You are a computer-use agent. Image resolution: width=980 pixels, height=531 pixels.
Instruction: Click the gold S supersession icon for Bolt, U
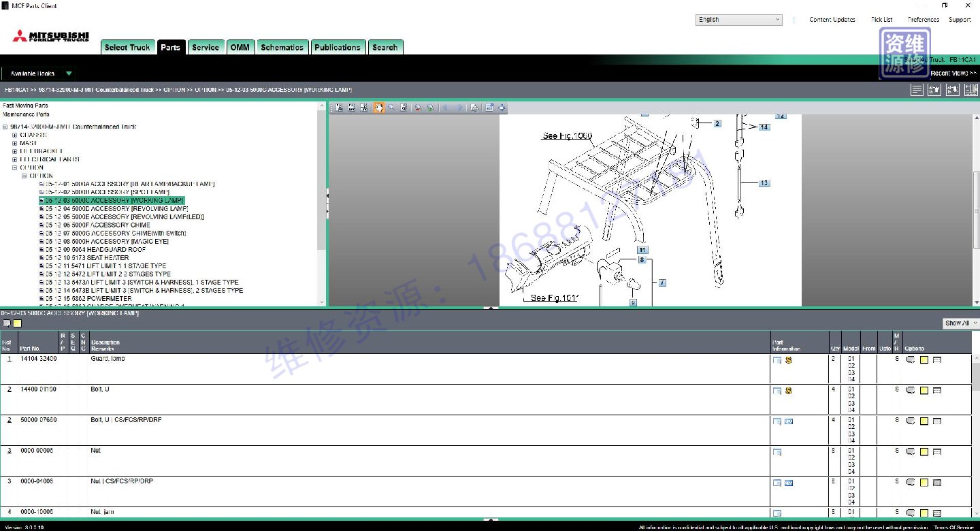pyautogui.click(x=788, y=391)
